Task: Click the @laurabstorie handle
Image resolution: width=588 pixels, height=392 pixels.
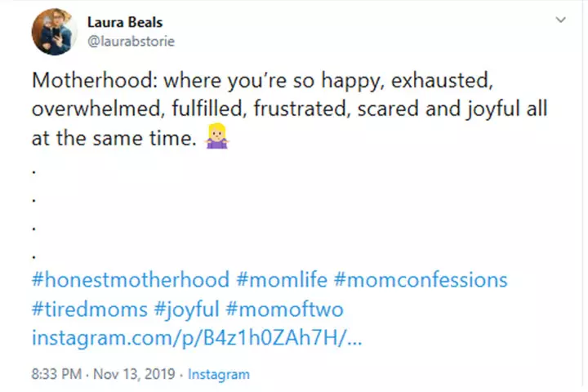Action: (x=131, y=40)
